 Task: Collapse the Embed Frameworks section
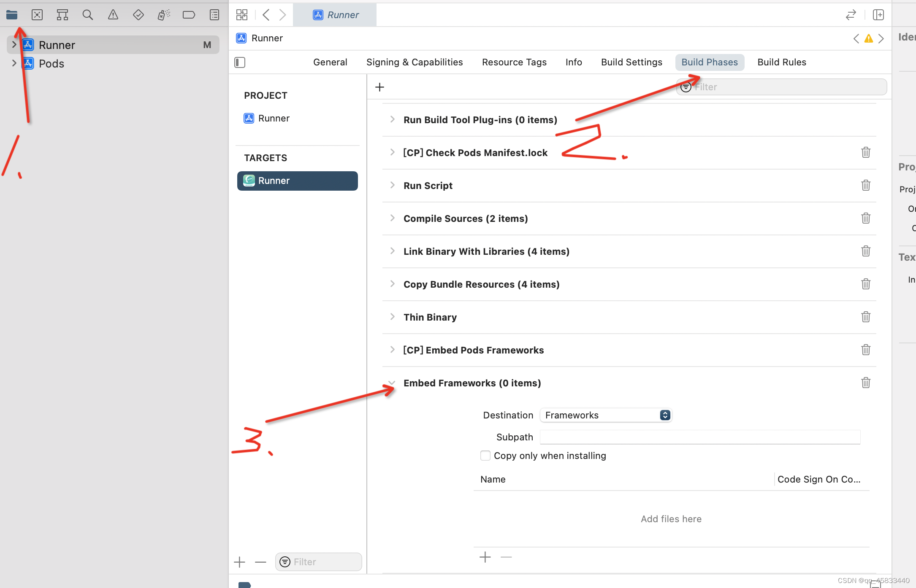(392, 383)
